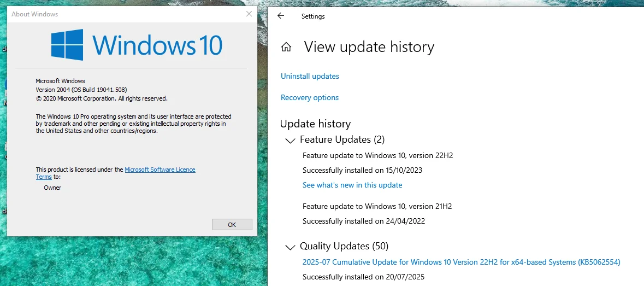Click the 'Microsoft Windows' line in About dialog
Image resolution: width=644 pixels, height=286 pixels.
[x=61, y=81]
